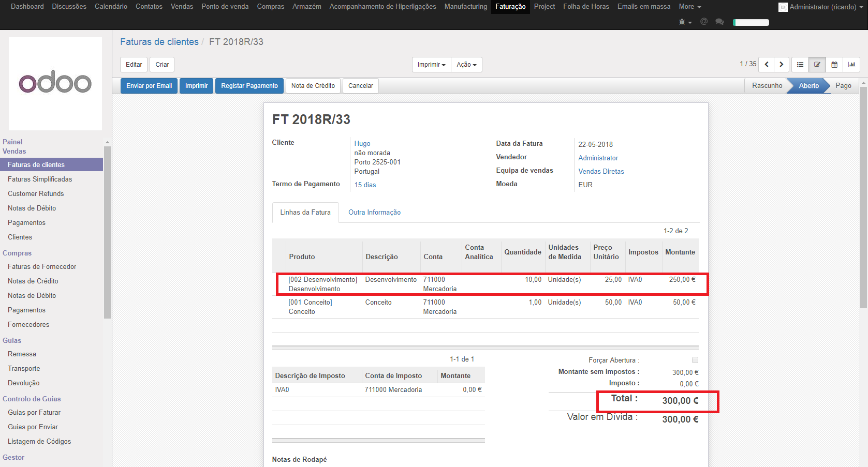Open the debug bug icon menu
868x467 pixels.
684,22
